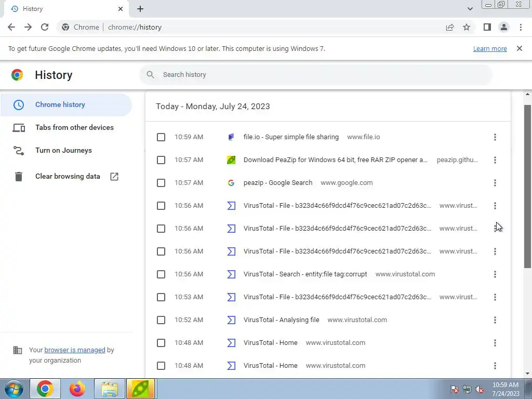532x399 pixels.
Task: Tick checkbox for last VirusTotal Home row
Action: [x=161, y=366]
